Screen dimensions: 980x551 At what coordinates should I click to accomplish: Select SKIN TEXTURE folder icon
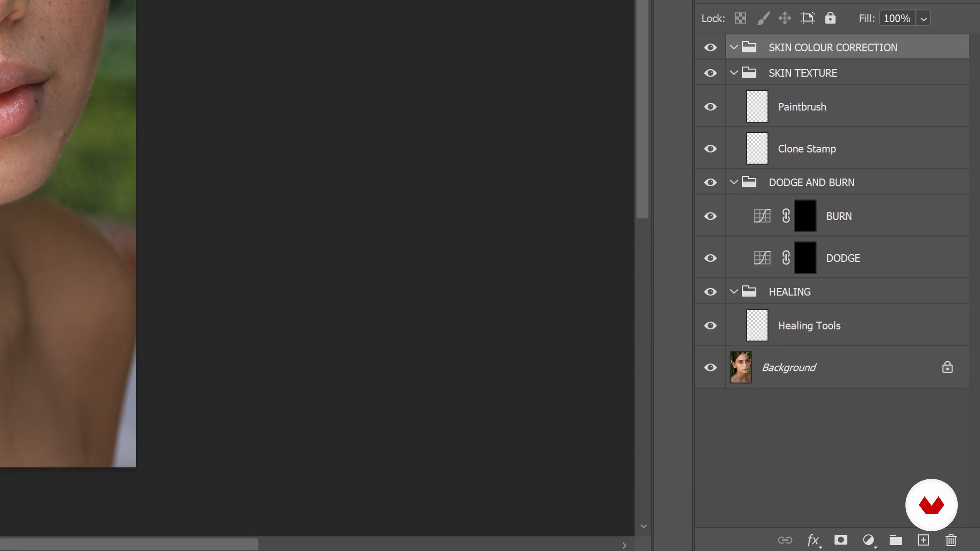749,72
